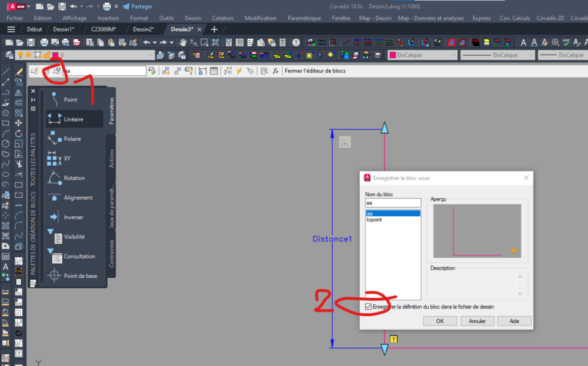This screenshot has width=588, height=366.
Task: Toggle the save block definition checkbox
Action: 368,307
